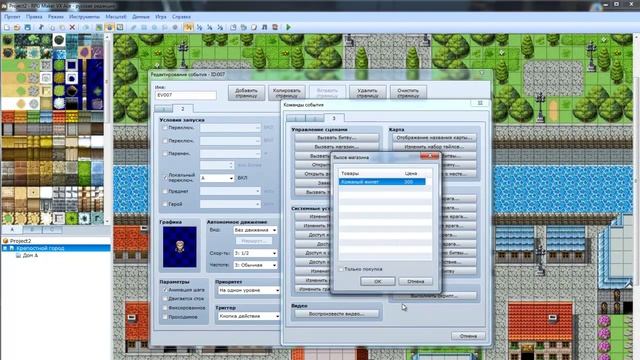Screen dimensions: 640x360
Task: Click the Удалить страницу button
Action: 367,93
